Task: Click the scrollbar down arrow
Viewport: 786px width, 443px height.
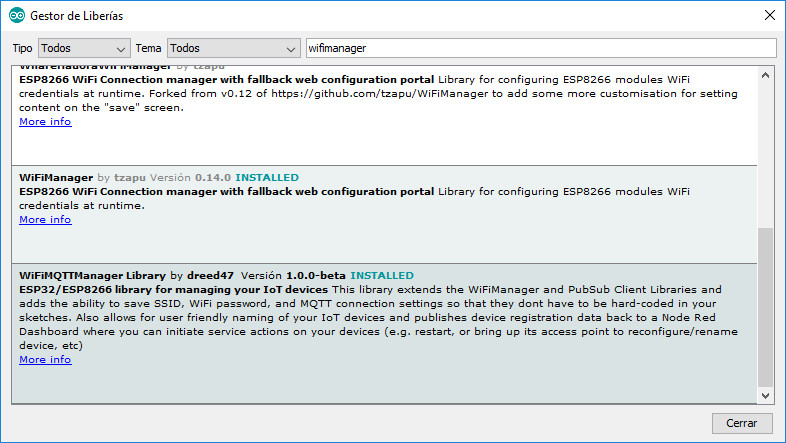Action: pyautogui.click(x=766, y=395)
